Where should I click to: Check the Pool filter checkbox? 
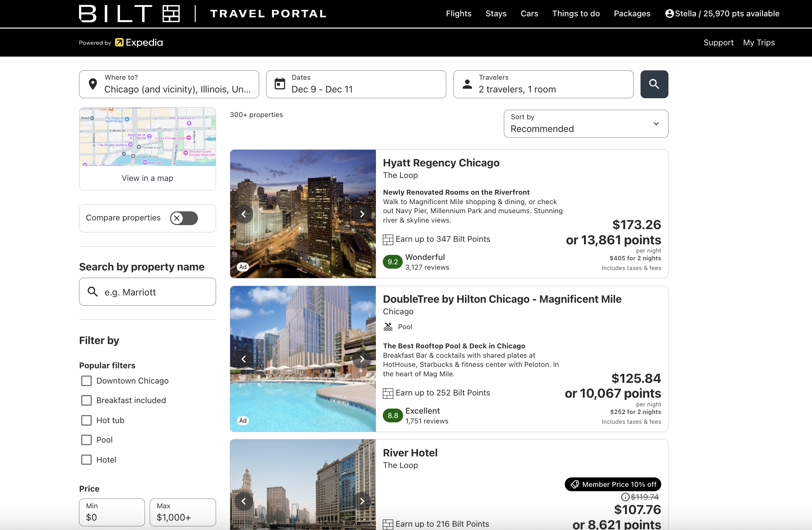pos(86,440)
